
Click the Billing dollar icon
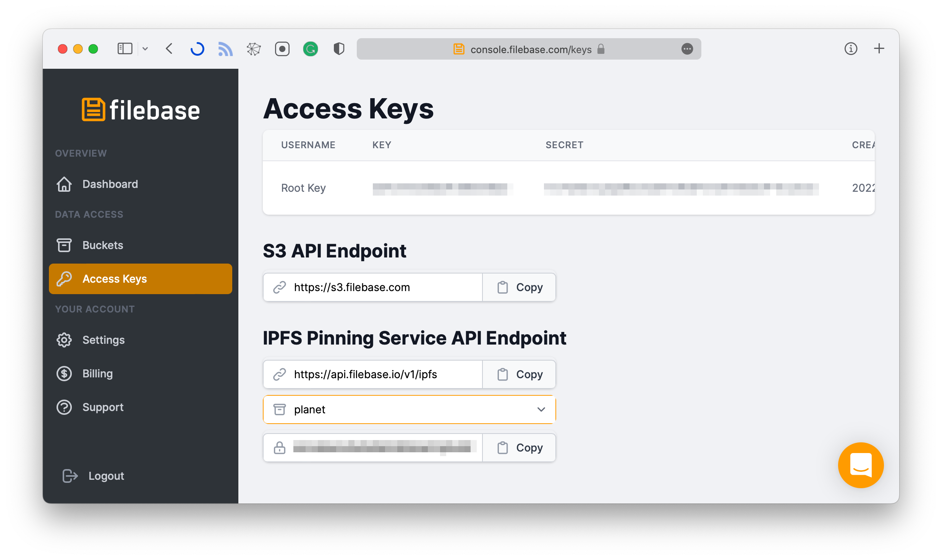pyautogui.click(x=64, y=374)
